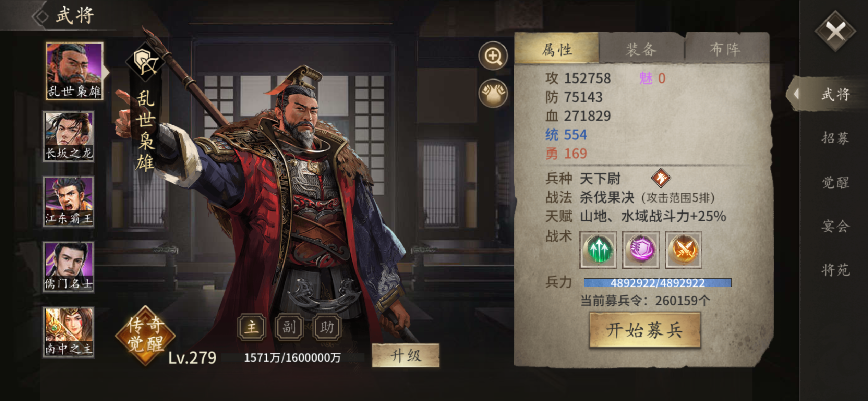Tap the shield emblem above the name banner
The width and height of the screenshot is (868, 401).
[146, 62]
